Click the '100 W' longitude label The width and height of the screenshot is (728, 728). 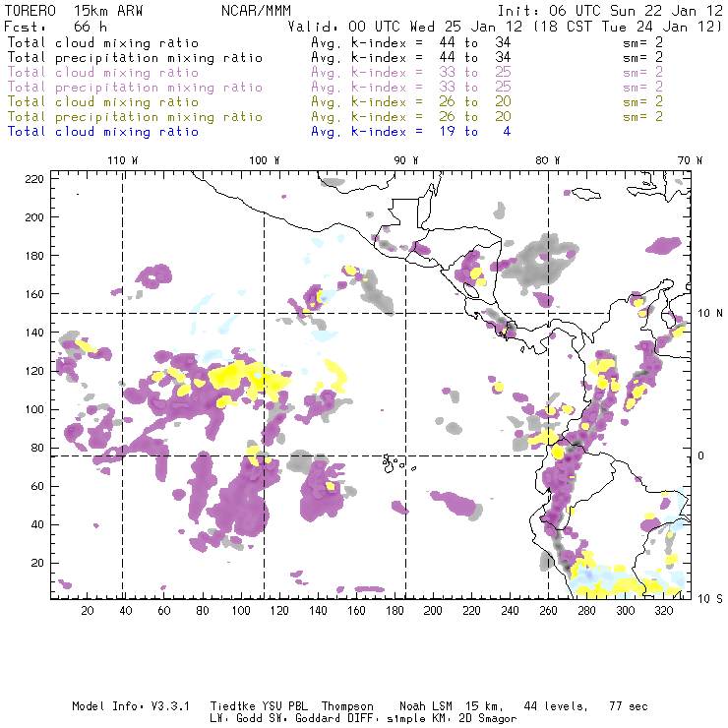tap(265, 160)
